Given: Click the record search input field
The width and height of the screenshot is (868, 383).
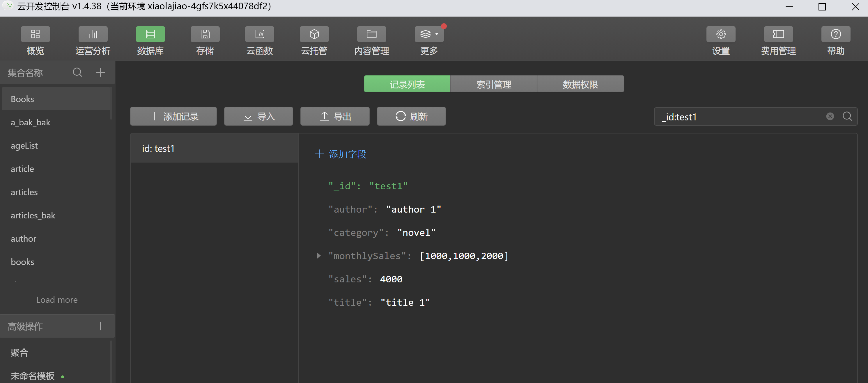Looking at the screenshot, I should click(741, 117).
